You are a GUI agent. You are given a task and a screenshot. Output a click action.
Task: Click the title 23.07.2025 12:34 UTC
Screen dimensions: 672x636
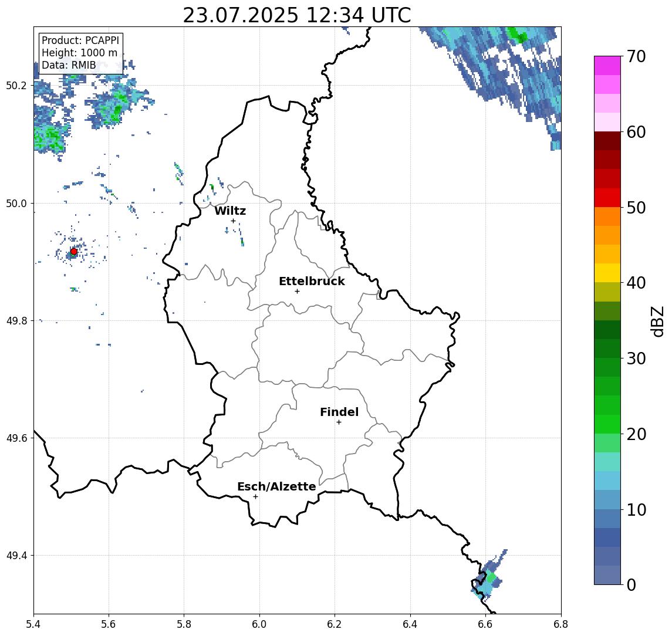[296, 15]
